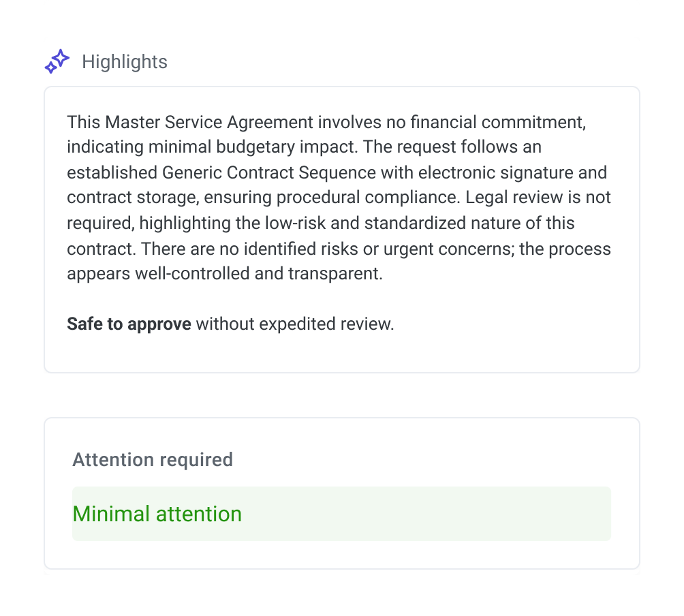684x616 pixels.
Task: Click the Highlights sparkle icon
Action: point(57,61)
